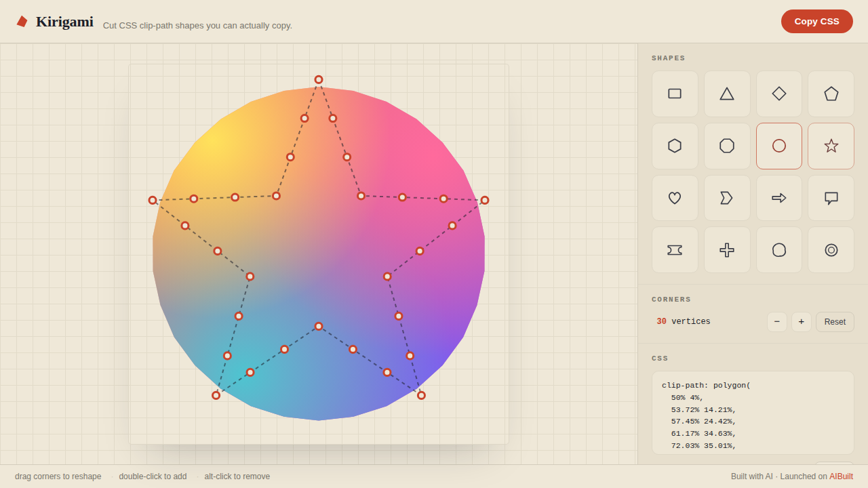This screenshot has height=488, width=868.
Task: Click the CSS section heading
Action: pyautogui.click(x=660, y=359)
